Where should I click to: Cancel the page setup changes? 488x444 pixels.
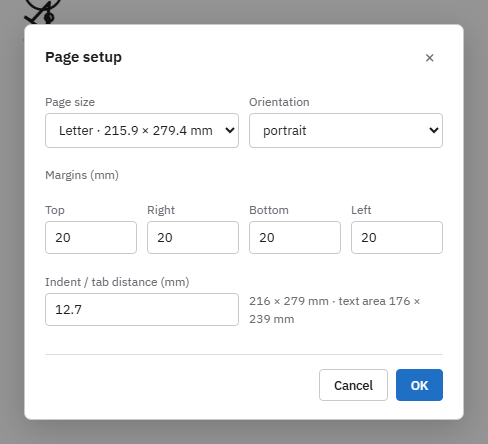click(x=353, y=385)
